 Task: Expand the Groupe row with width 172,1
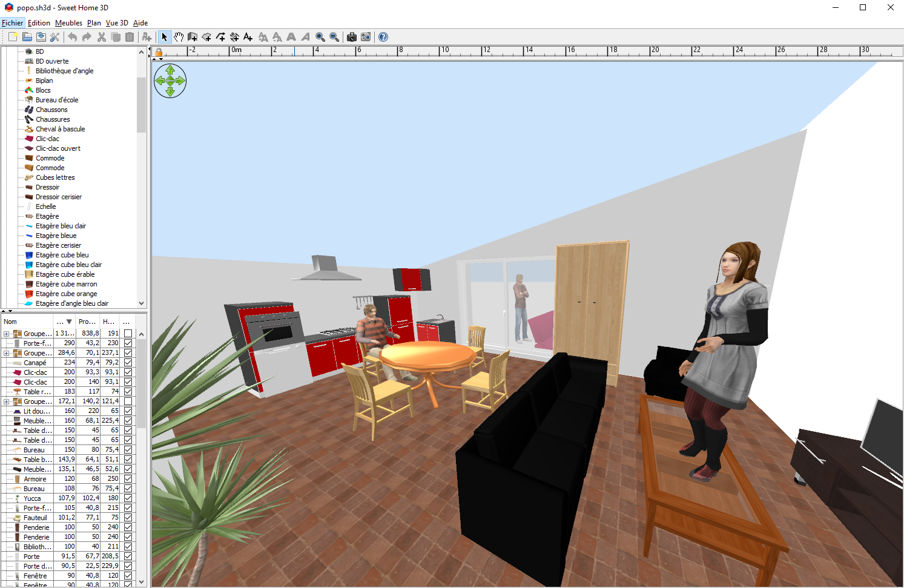[x=6, y=401]
